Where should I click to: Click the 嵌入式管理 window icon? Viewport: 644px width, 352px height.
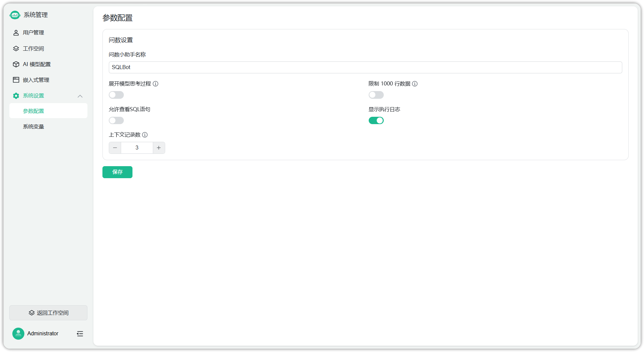click(16, 80)
